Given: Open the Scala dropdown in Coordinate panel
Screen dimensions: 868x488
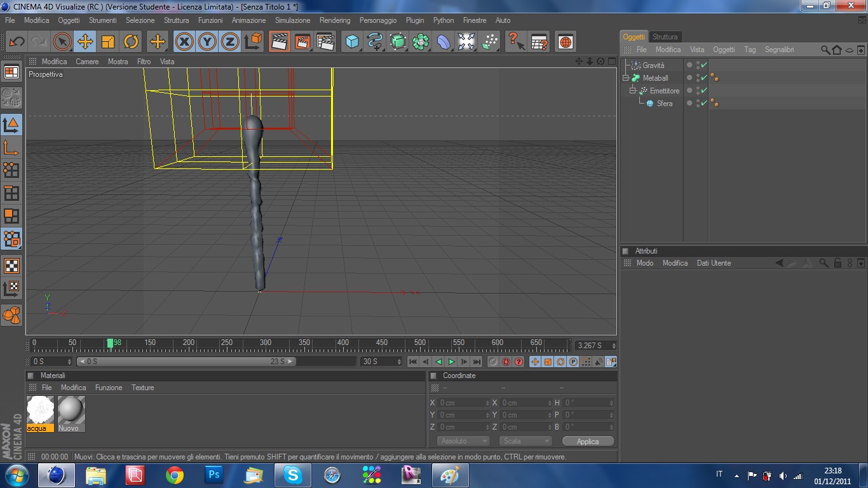Looking at the screenshot, I should [525, 441].
